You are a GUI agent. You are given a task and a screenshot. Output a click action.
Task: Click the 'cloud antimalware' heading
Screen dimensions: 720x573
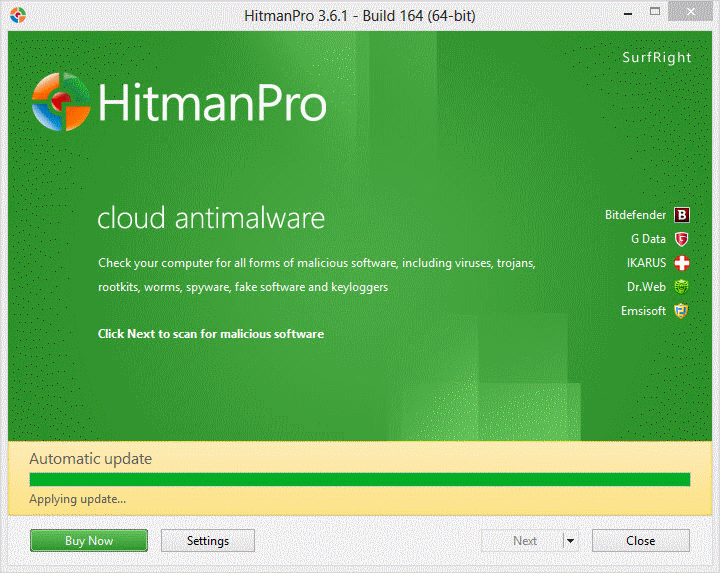pyautogui.click(x=211, y=218)
